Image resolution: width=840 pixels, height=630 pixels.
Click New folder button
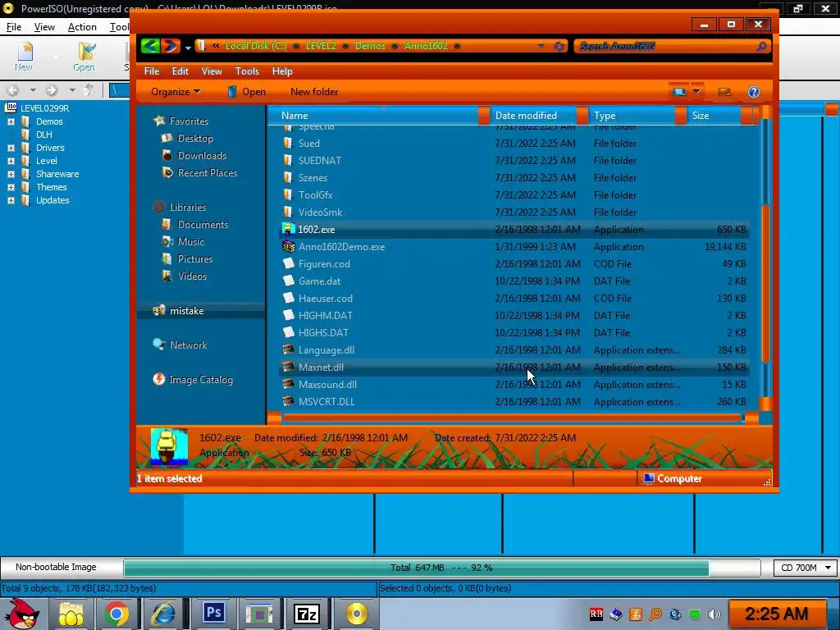coord(314,92)
